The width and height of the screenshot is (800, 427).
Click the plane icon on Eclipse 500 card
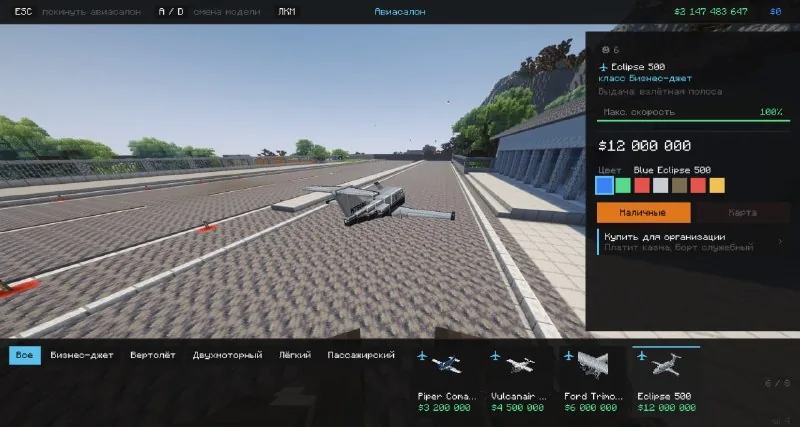(x=641, y=356)
